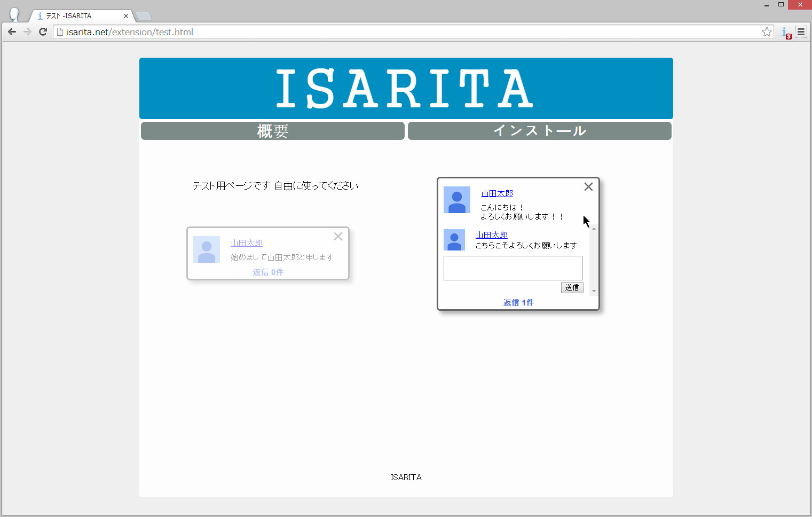Reload the page with refresh icon
The height and width of the screenshot is (517, 812).
pyautogui.click(x=43, y=32)
